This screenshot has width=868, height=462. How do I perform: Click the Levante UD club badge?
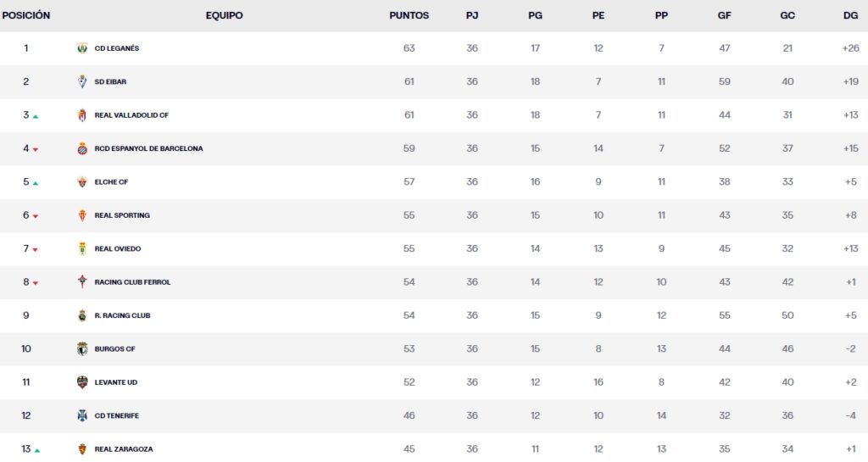82,382
